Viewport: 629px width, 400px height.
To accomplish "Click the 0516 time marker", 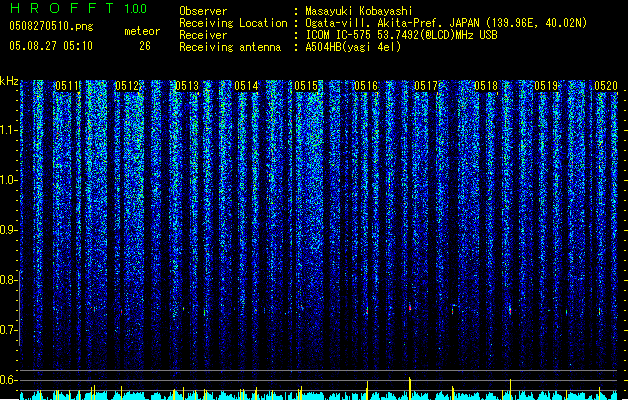I will (366, 86).
